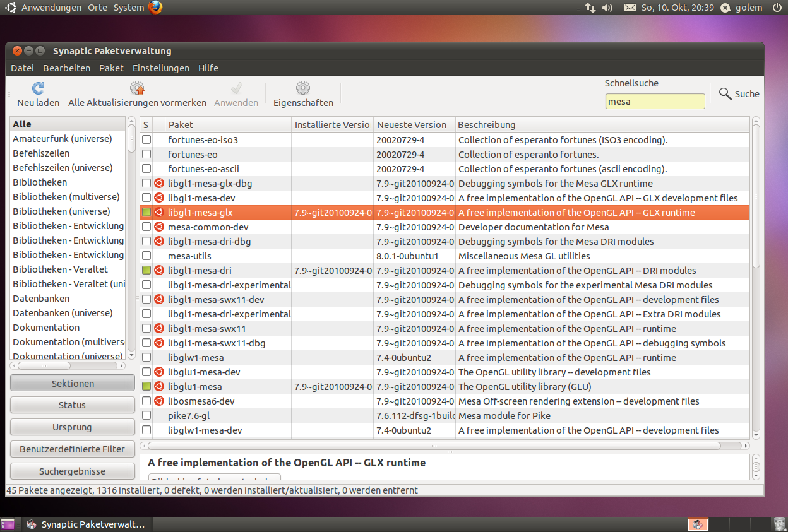Click the power session icon
Screen dimensions: 788x532
pos(777,8)
